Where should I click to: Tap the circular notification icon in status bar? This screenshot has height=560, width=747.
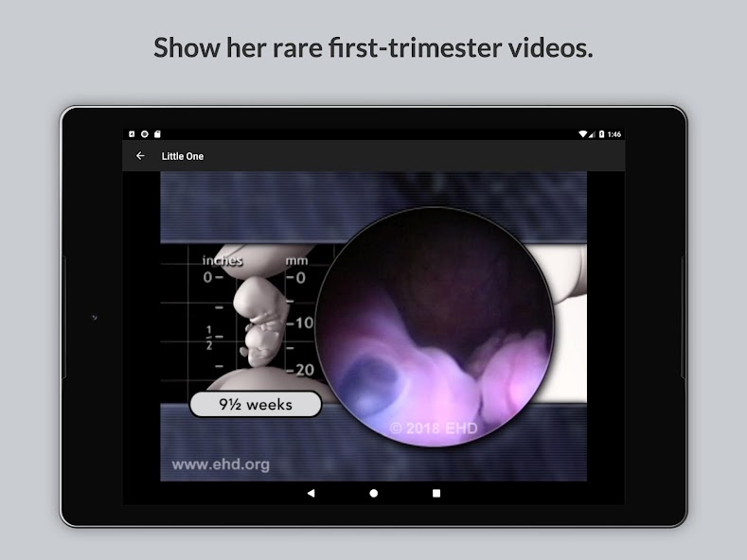(x=144, y=134)
